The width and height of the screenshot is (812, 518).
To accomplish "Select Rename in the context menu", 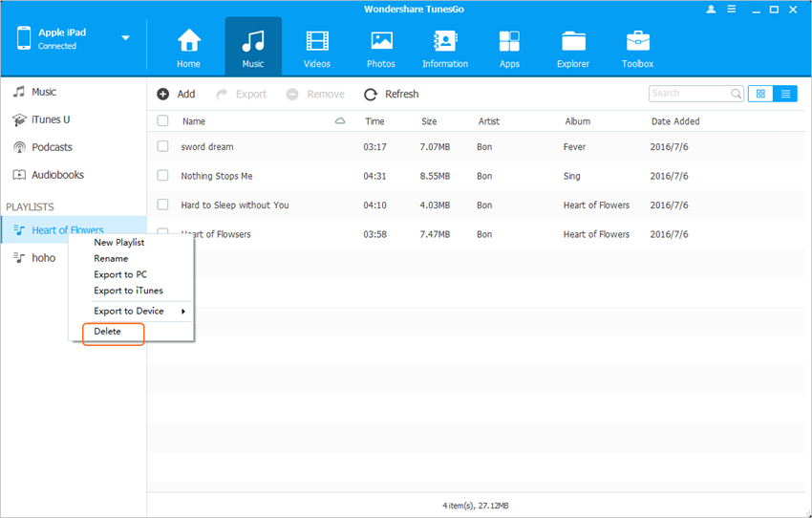I will click(111, 259).
